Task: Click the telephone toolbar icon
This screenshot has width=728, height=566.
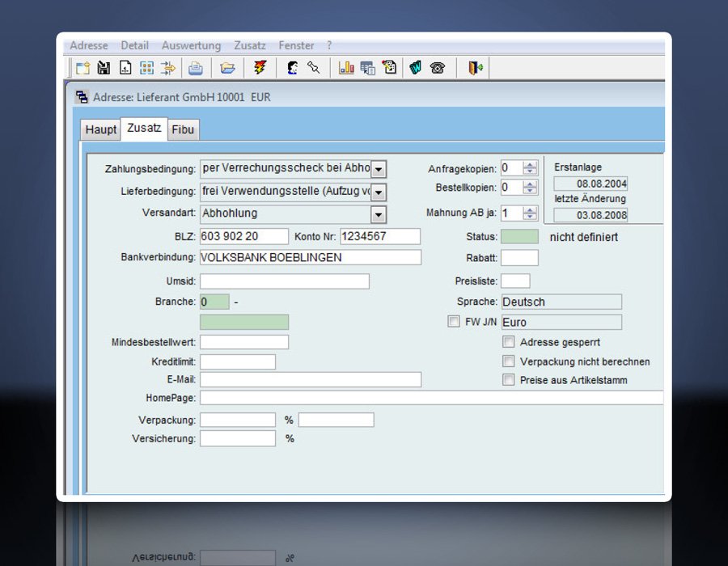Action: (438, 68)
